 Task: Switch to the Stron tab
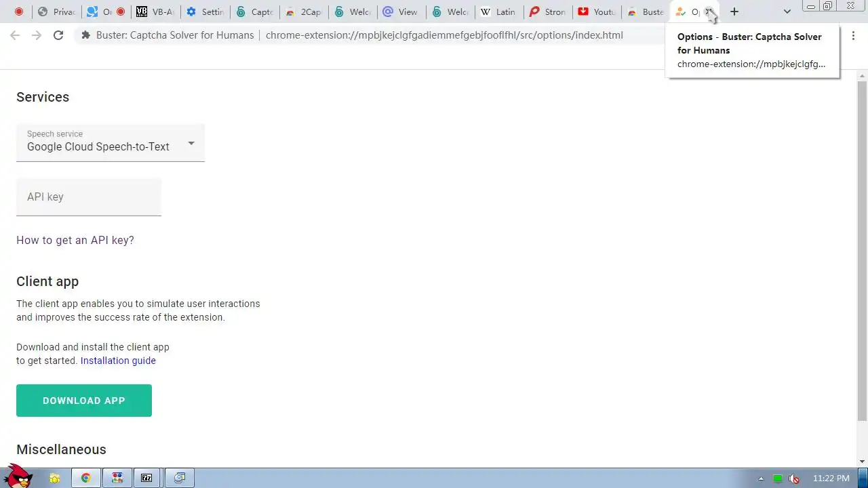pyautogui.click(x=548, y=12)
